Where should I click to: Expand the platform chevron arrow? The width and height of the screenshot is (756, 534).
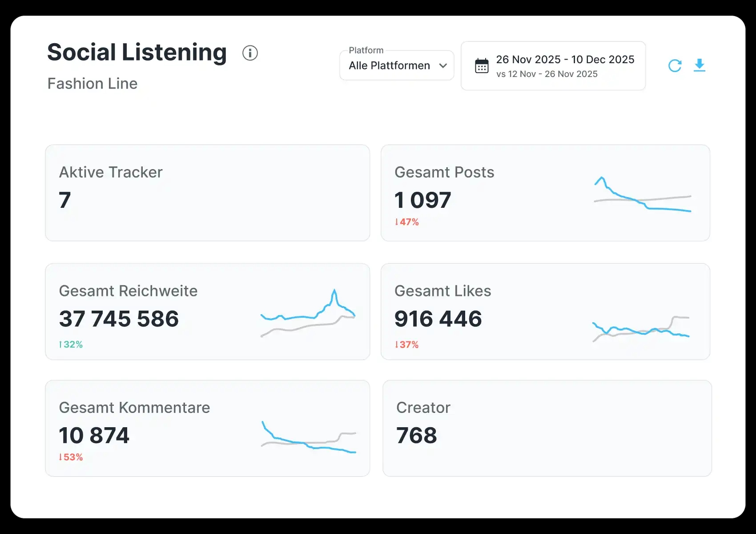coord(443,66)
